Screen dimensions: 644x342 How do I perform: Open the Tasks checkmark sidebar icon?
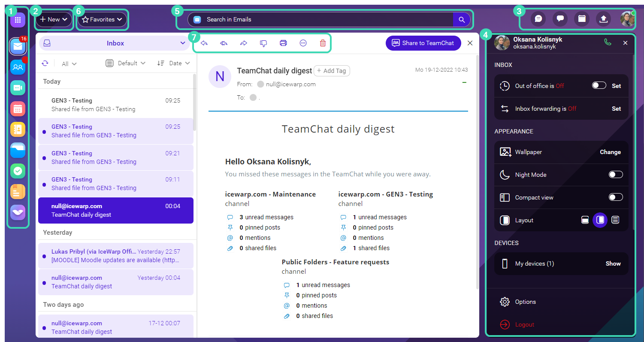pyautogui.click(x=18, y=171)
